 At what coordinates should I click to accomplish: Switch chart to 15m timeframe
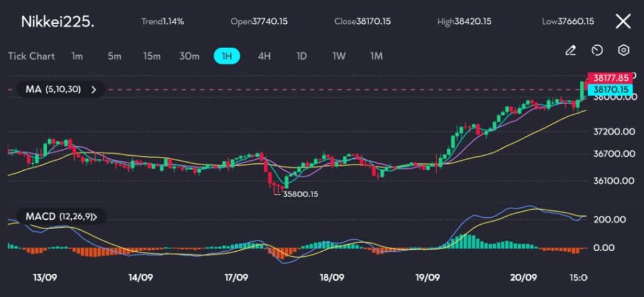pos(152,56)
